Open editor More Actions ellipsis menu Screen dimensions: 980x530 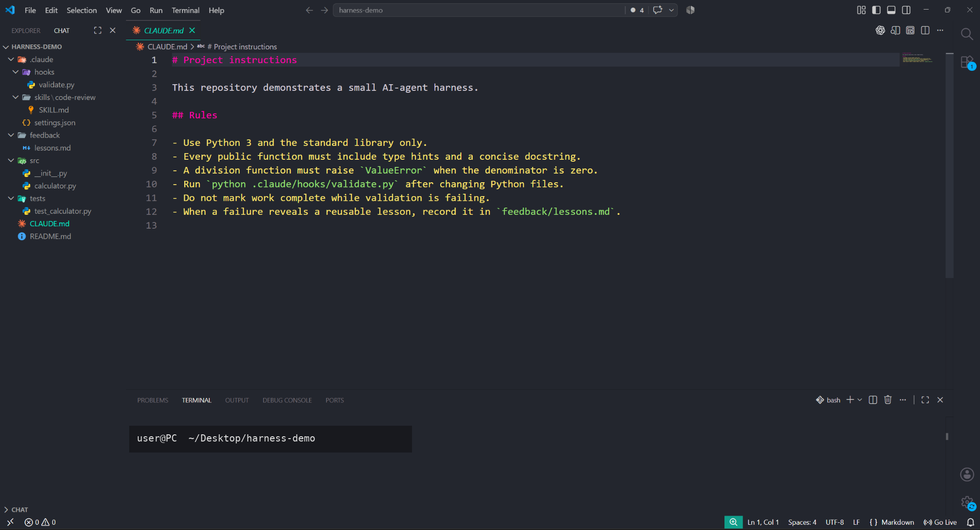pos(940,31)
